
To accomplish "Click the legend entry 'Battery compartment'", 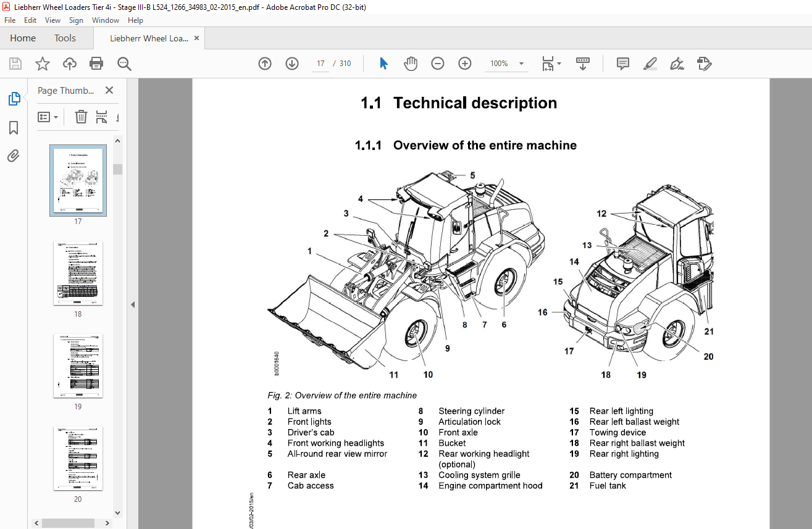I will (x=630, y=475).
